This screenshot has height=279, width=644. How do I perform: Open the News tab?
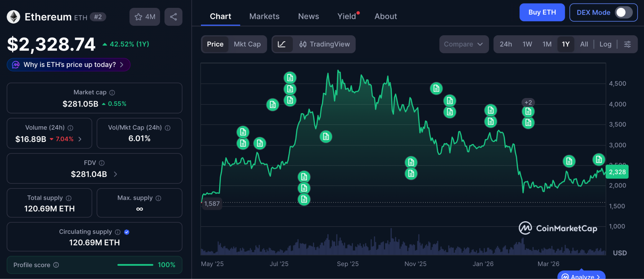click(x=308, y=16)
